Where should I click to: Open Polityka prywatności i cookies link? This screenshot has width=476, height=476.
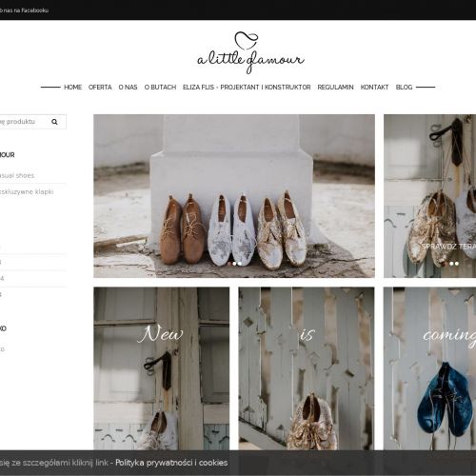pyautogui.click(x=171, y=463)
